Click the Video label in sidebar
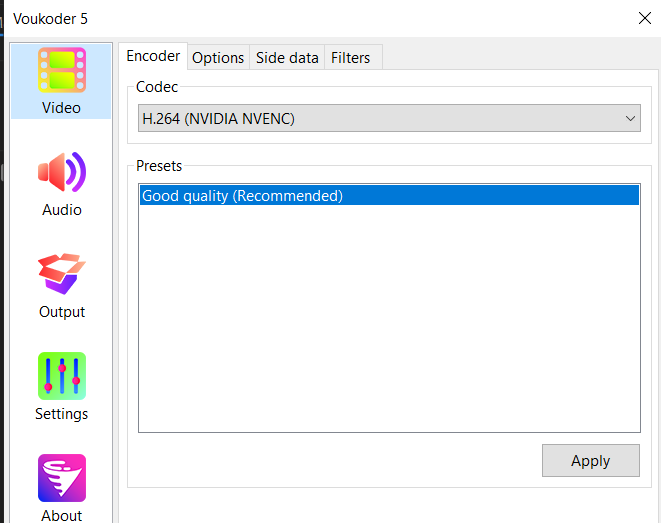Screen dimensions: 661x523 click(x=62, y=108)
